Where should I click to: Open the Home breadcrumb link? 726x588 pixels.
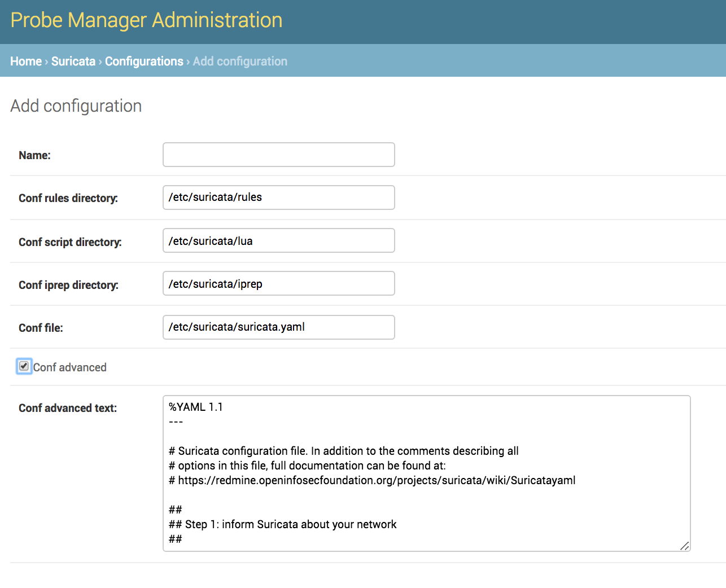[26, 61]
